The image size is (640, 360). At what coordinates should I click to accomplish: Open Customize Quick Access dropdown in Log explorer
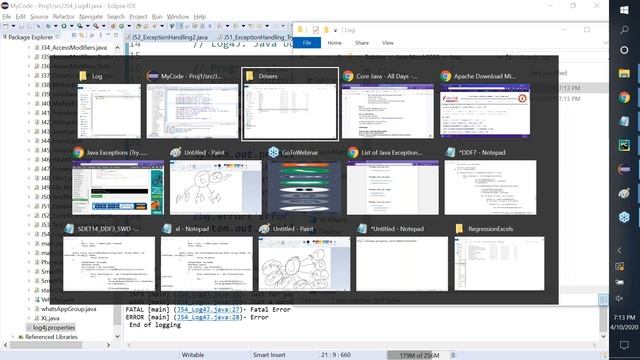(x=335, y=30)
